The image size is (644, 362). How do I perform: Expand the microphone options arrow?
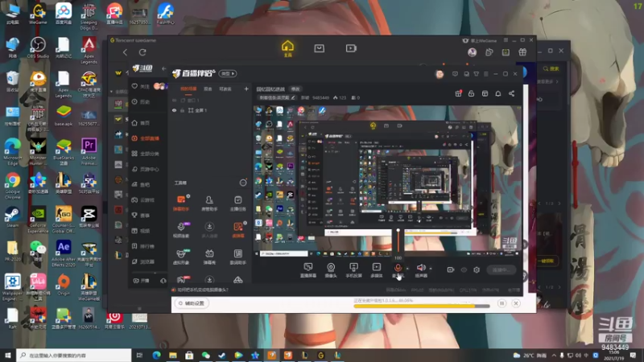tap(407, 269)
